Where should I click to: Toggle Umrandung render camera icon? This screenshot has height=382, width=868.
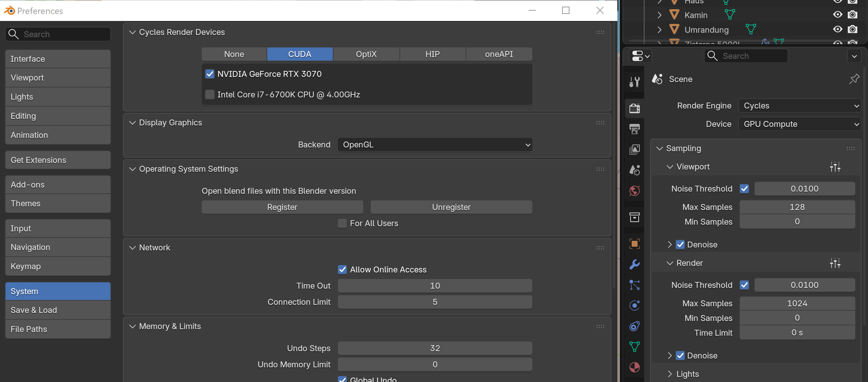(853, 29)
